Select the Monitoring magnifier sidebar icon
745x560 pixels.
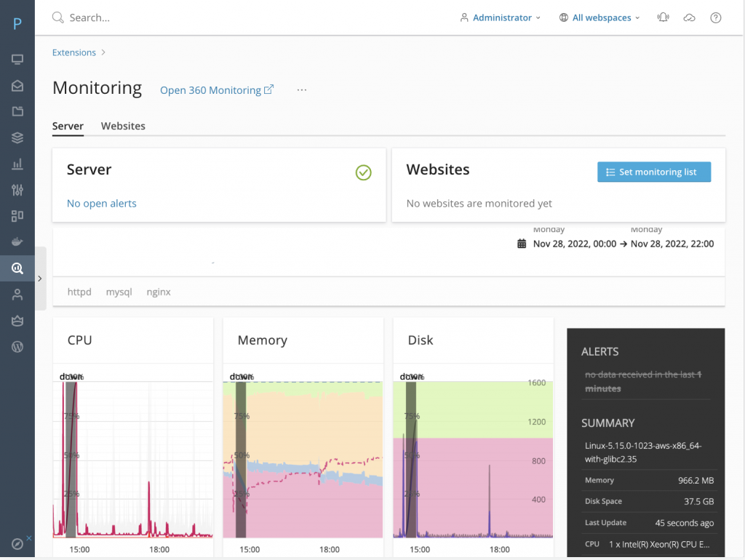coord(17,268)
